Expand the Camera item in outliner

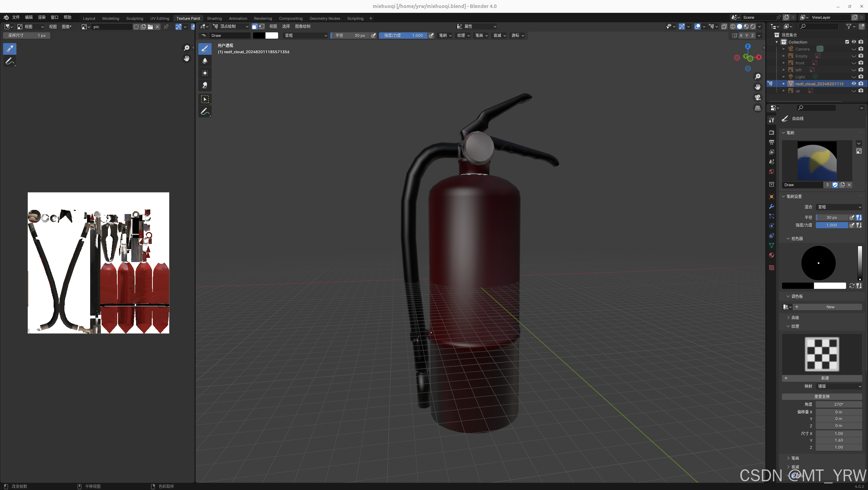pos(784,49)
